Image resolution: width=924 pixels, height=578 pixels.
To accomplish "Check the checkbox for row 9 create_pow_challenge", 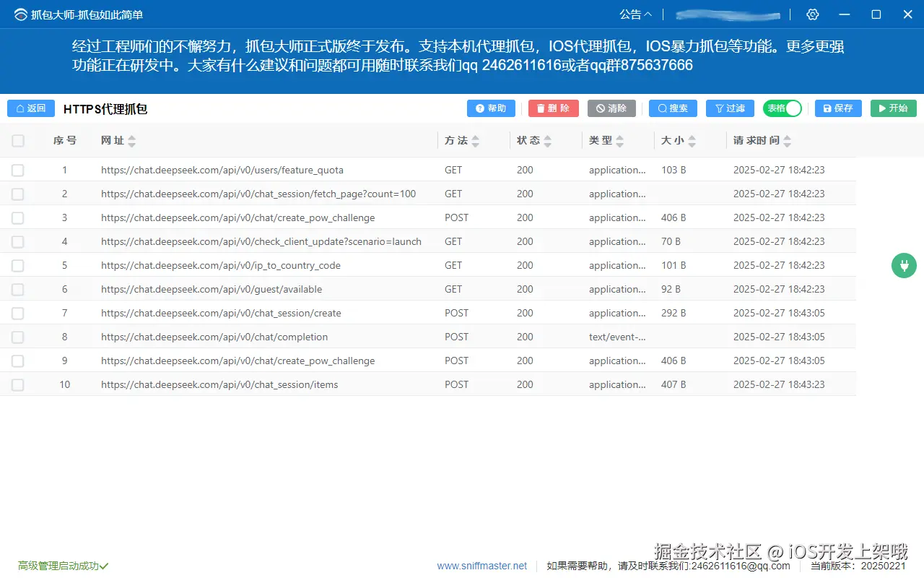I will (18, 361).
